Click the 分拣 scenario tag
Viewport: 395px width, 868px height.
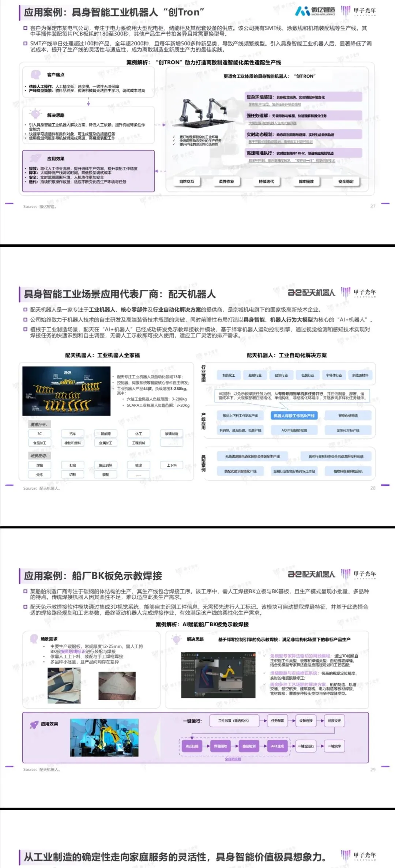click(39, 474)
